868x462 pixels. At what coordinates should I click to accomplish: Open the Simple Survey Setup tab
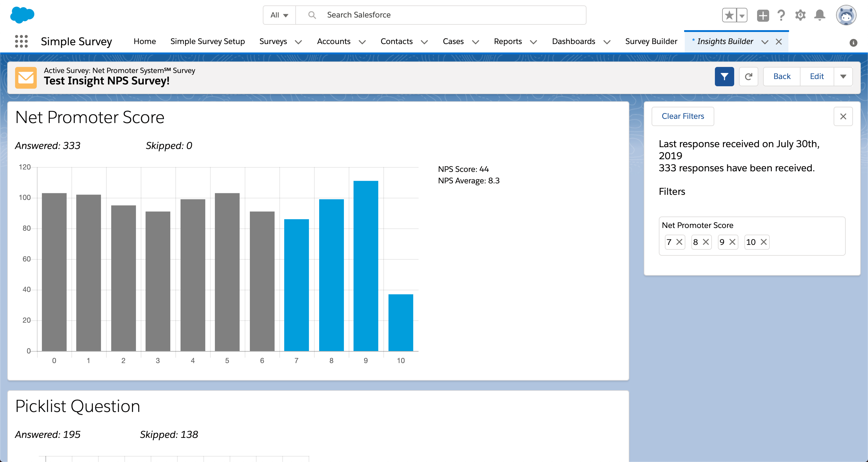208,42
